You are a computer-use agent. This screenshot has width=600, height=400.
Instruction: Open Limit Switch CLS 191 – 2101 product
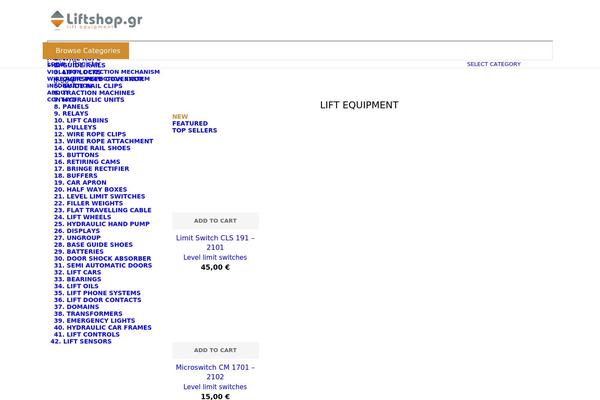point(215,243)
